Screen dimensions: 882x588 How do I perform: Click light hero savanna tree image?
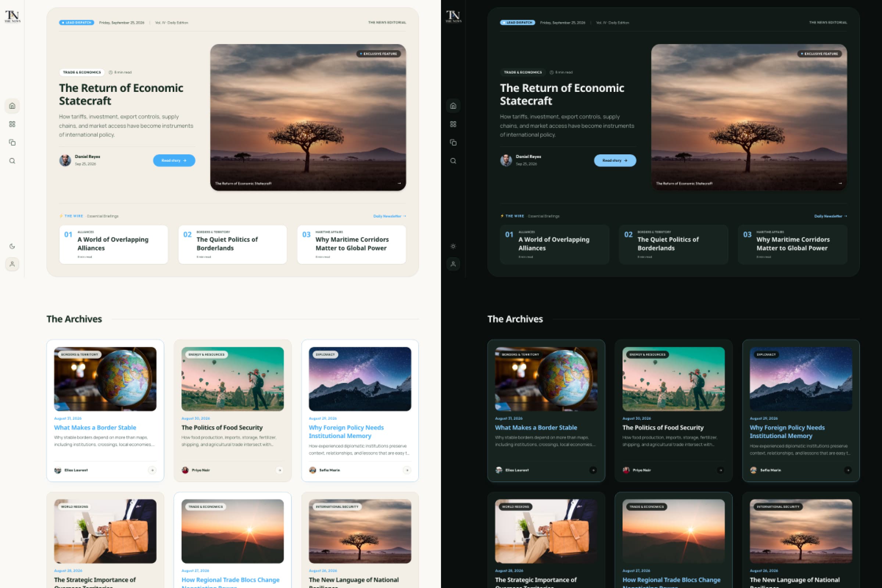[308, 117]
